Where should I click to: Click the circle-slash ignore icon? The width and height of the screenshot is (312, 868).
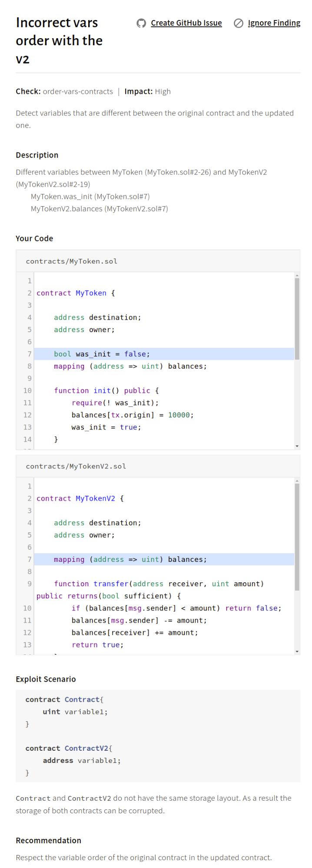click(238, 23)
